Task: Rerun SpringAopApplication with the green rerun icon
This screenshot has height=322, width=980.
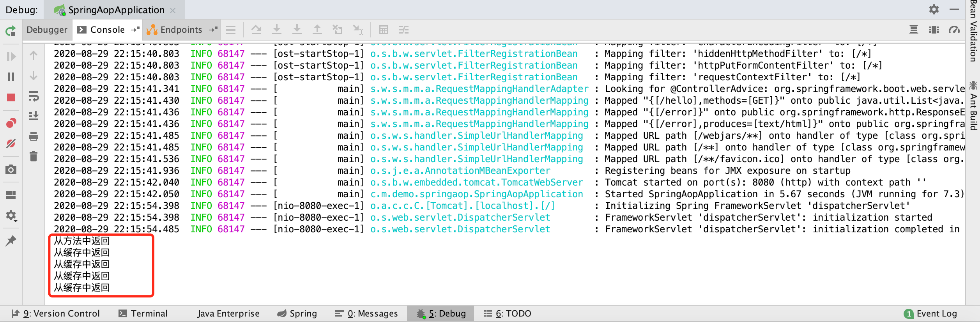Action: point(11,30)
